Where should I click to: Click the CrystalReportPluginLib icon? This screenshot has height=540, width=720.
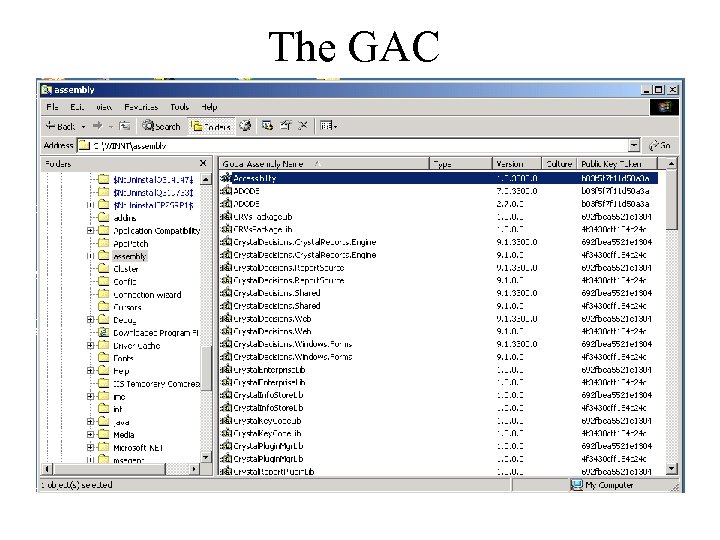226,471
